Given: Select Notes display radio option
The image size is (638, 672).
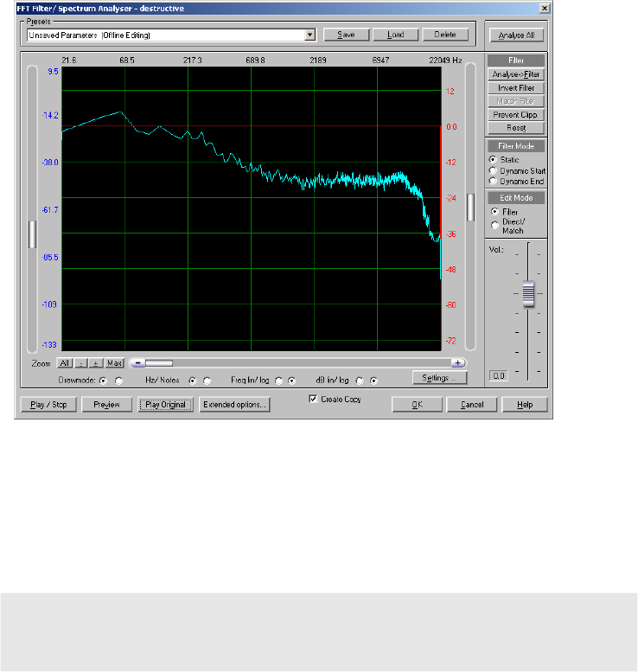Looking at the screenshot, I should click(x=207, y=381).
